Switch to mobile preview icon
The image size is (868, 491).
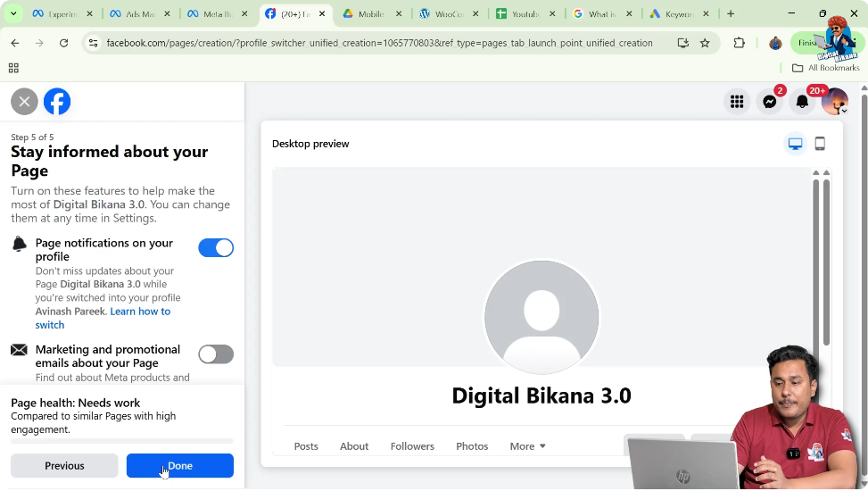[820, 144]
